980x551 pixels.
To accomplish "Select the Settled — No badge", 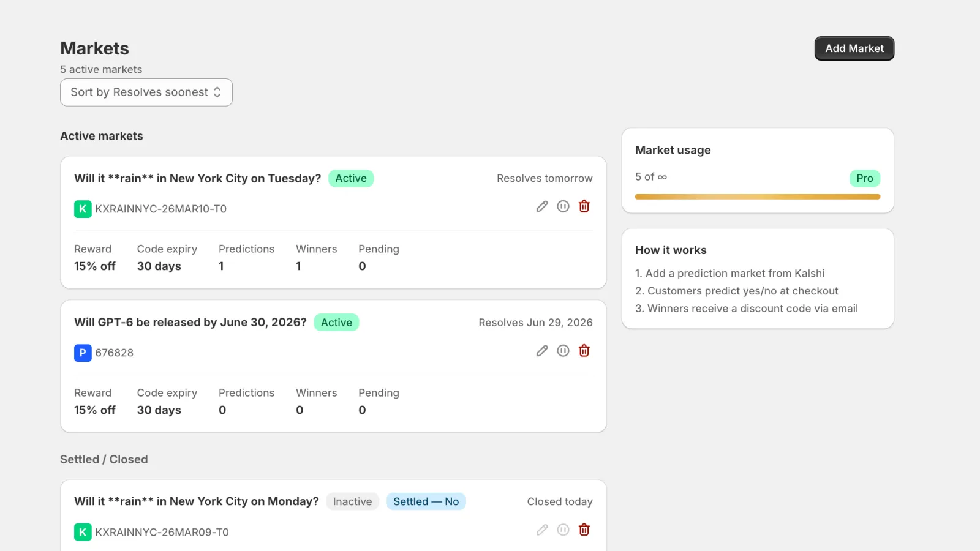I will [x=426, y=501].
